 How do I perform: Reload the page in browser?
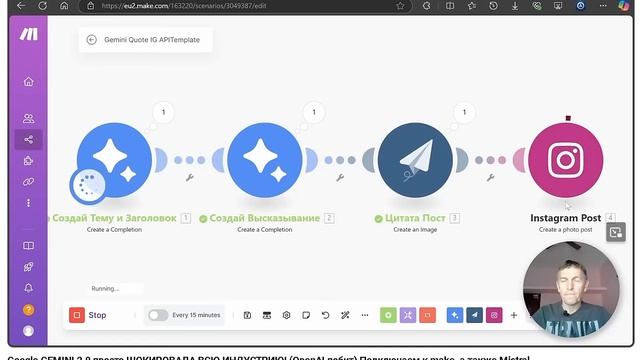[42, 6]
